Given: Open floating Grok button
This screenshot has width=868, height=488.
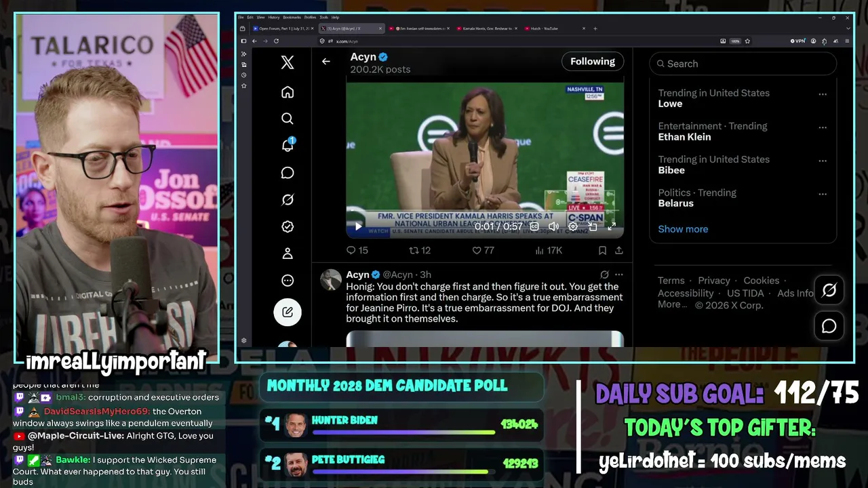Looking at the screenshot, I should [x=829, y=291].
